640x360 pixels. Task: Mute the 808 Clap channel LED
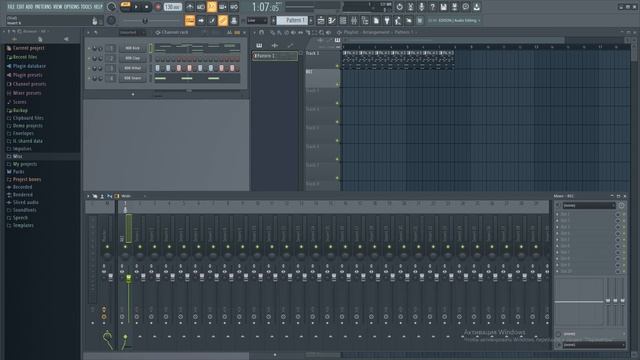(x=89, y=58)
